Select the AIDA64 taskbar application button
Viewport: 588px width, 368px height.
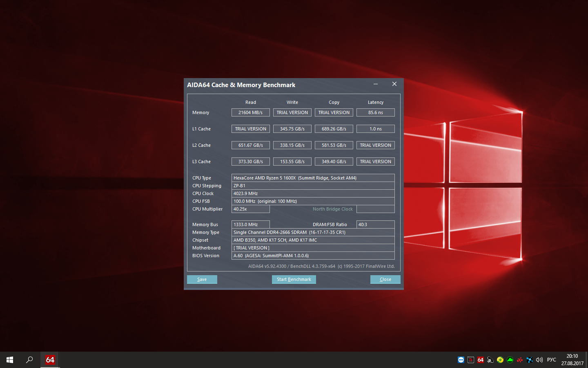tap(50, 360)
